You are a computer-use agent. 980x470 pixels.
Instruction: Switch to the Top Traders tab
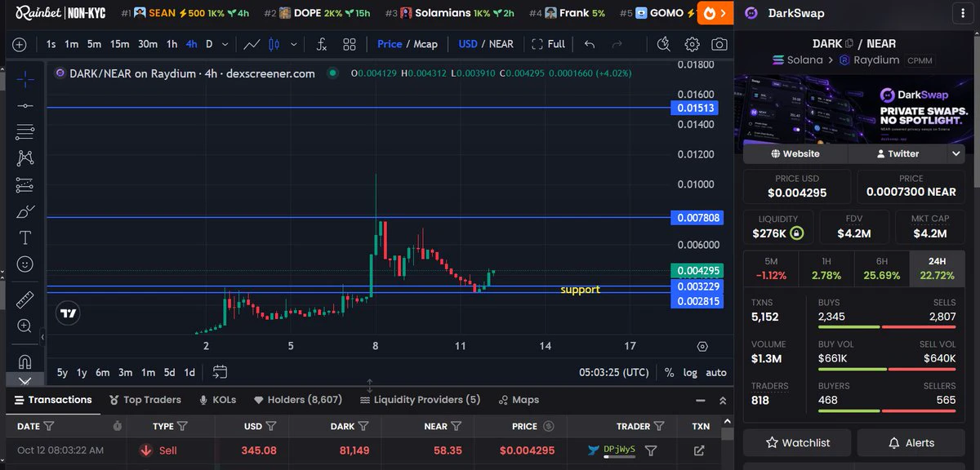(x=145, y=400)
